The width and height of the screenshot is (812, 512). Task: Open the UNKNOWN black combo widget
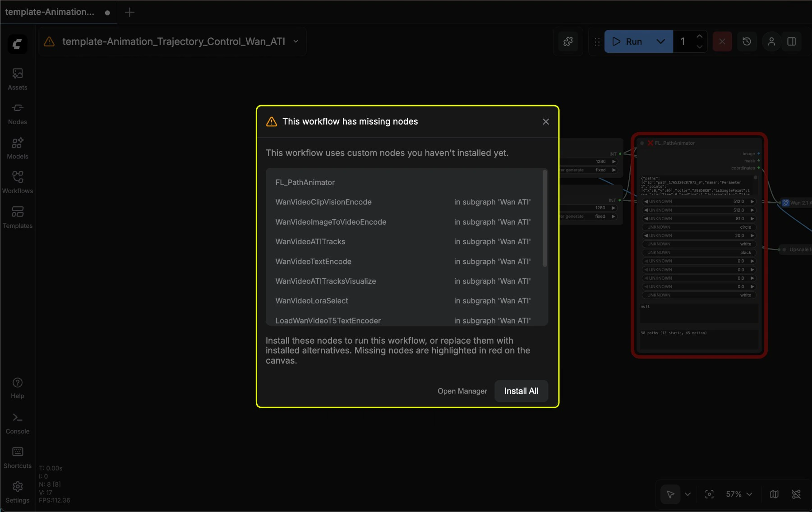tap(699, 253)
